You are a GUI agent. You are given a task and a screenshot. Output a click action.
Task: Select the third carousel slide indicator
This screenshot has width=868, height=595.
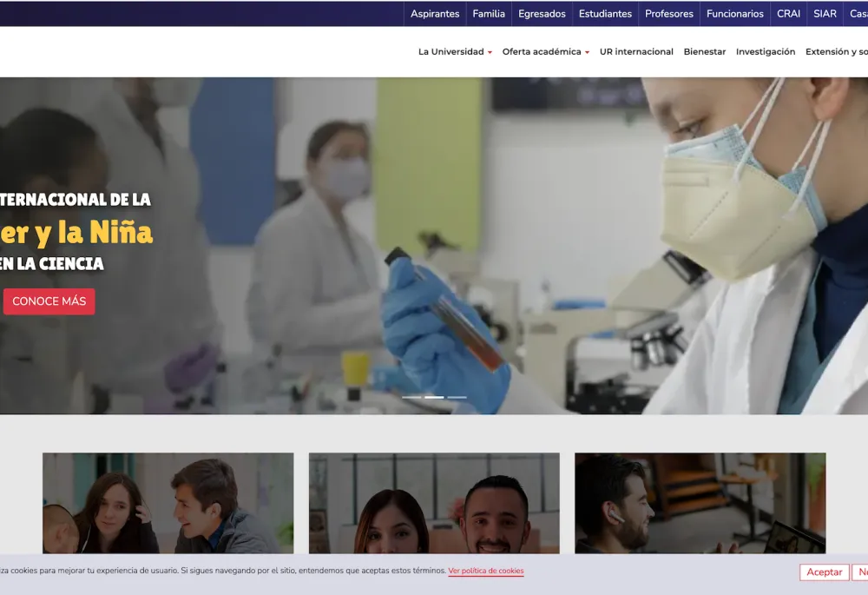(457, 397)
